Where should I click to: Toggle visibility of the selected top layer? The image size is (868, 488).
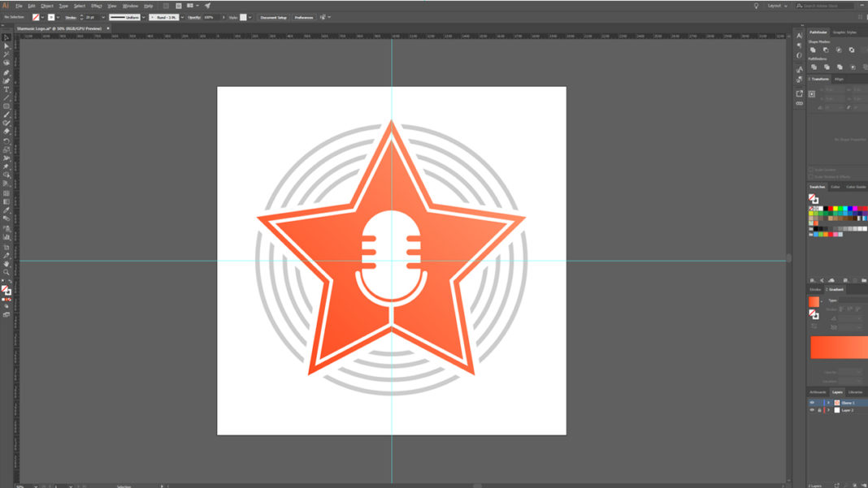tap(812, 403)
